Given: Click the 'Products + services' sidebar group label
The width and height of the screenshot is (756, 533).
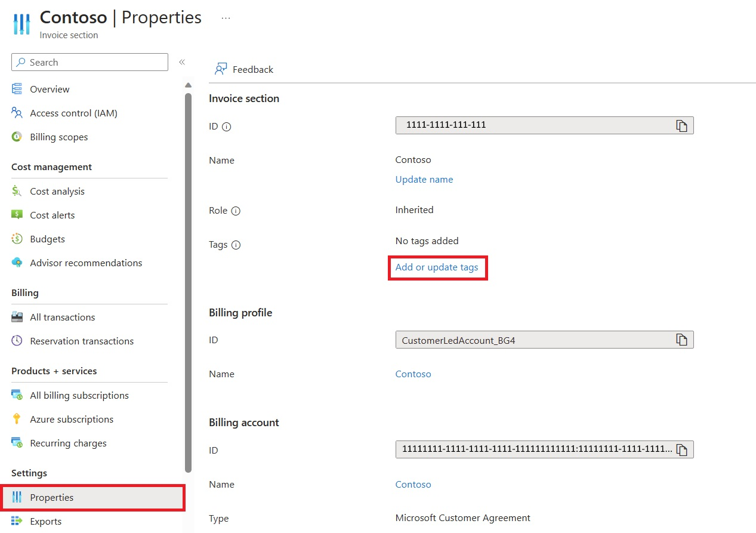Looking at the screenshot, I should pos(54,371).
